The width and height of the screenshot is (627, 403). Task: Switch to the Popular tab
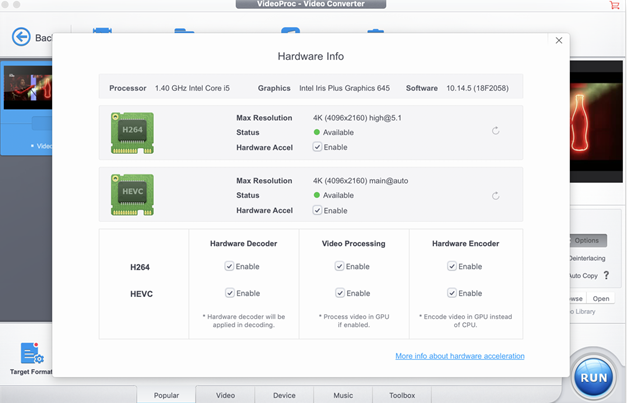click(x=166, y=395)
